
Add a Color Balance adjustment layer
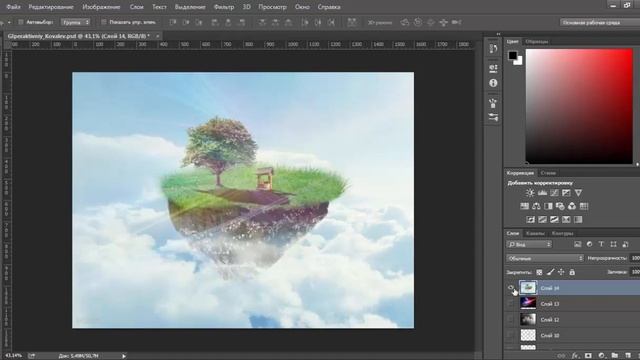coord(536,206)
